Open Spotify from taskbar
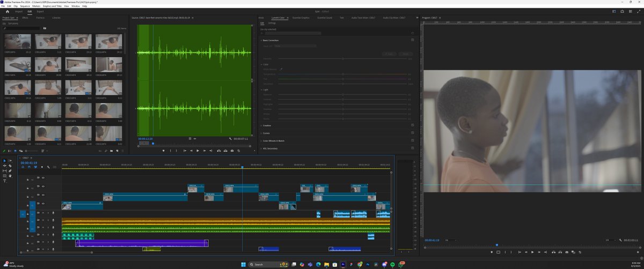The width and height of the screenshot is (644, 269). pos(392,264)
